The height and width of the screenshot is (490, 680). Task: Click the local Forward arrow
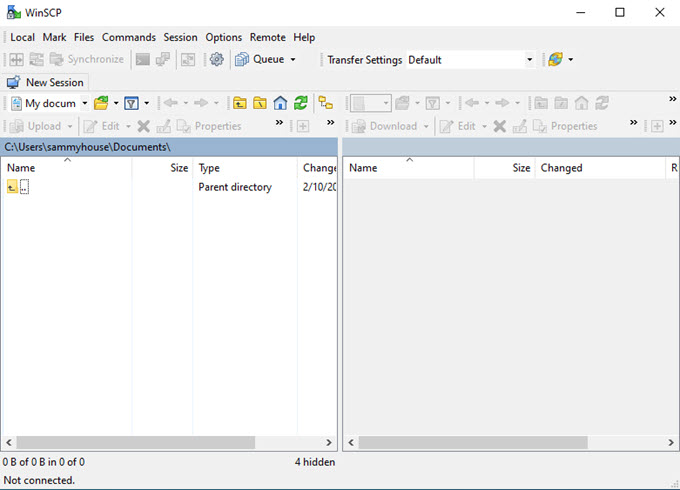coord(201,103)
